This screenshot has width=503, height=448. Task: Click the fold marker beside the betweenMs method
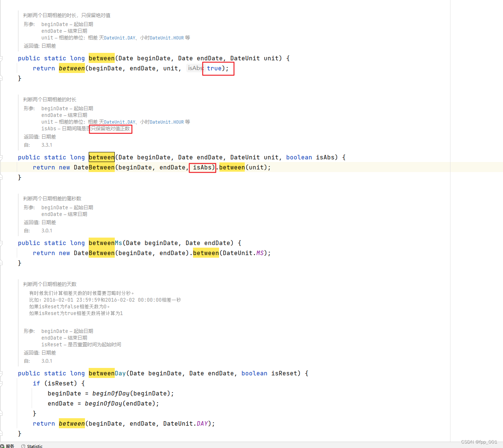click(x=1, y=243)
